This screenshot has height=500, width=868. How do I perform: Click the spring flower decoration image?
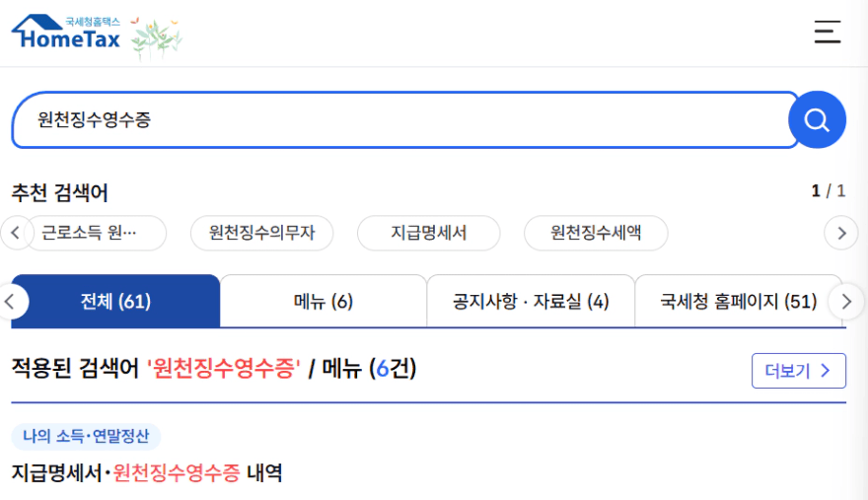tap(156, 37)
